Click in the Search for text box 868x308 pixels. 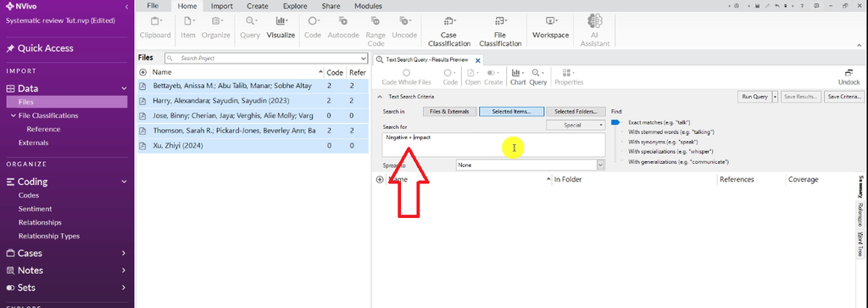[493, 144]
